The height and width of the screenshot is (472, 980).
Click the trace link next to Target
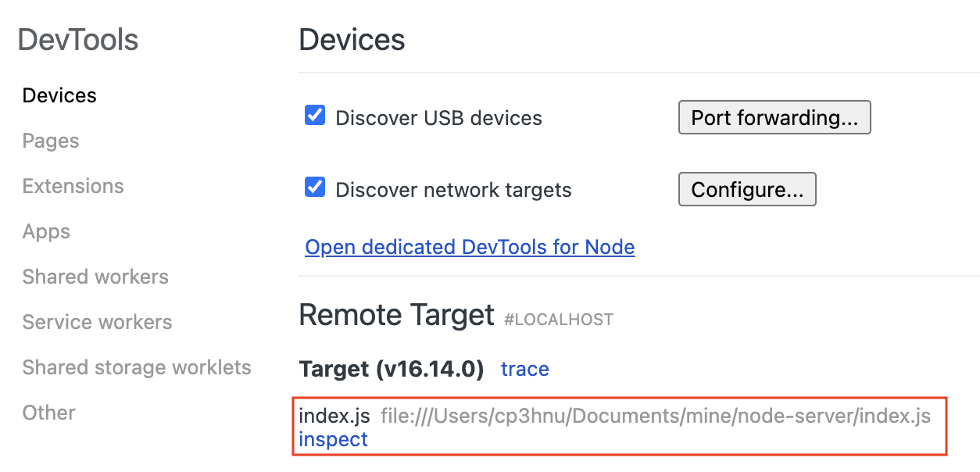tap(525, 369)
